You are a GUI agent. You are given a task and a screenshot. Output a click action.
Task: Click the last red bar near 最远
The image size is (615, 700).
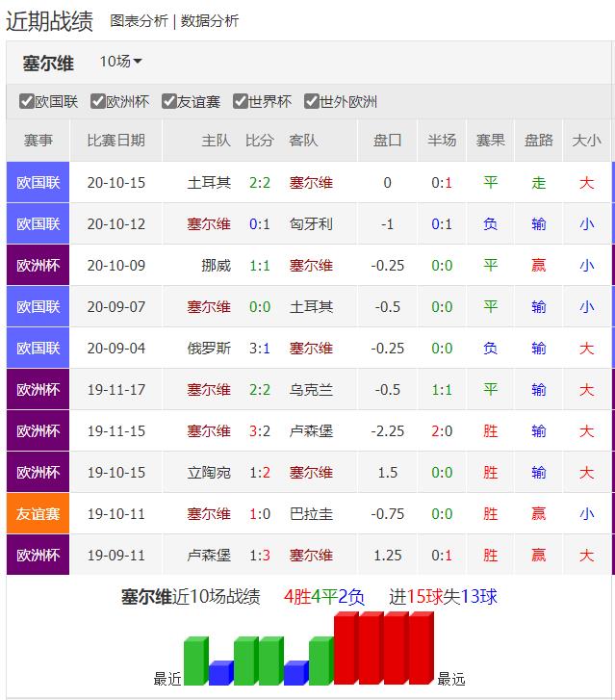tap(421, 649)
